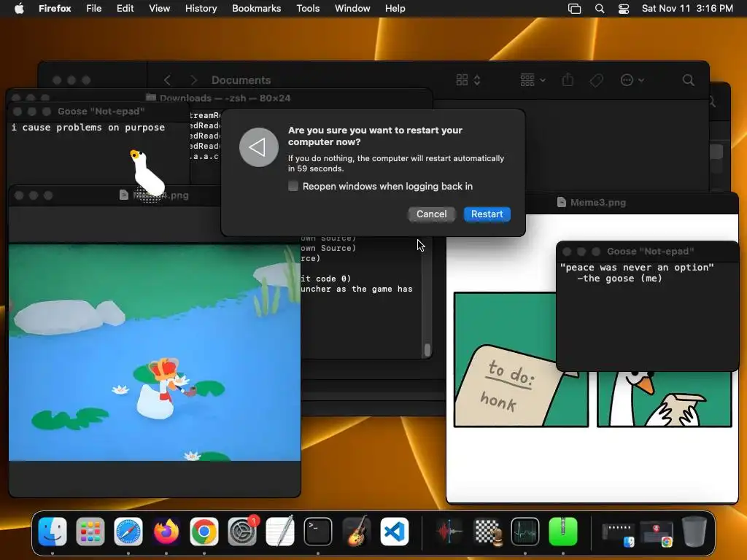
Task: Open Spotlight search in the menu bar
Action: (600, 9)
